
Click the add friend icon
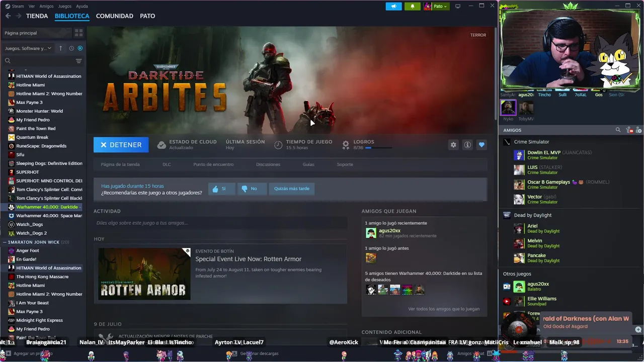coord(638,130)
